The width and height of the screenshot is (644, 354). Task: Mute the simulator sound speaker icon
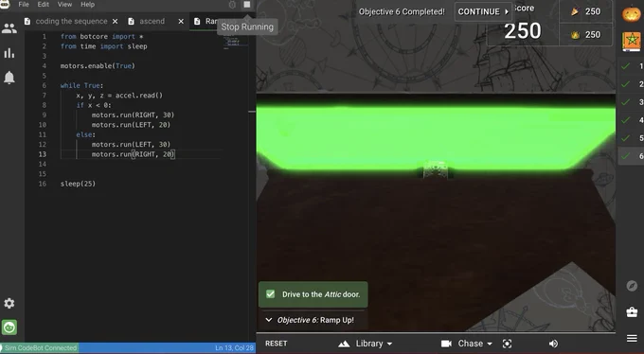(553, 344)
